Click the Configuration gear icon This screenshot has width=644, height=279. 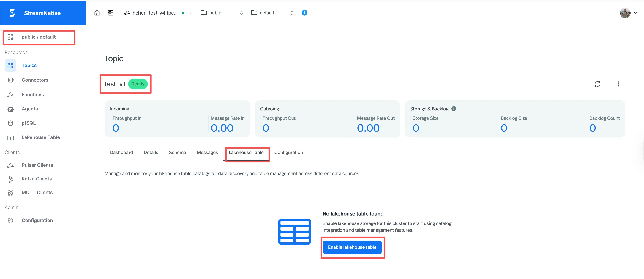point(10,221)
